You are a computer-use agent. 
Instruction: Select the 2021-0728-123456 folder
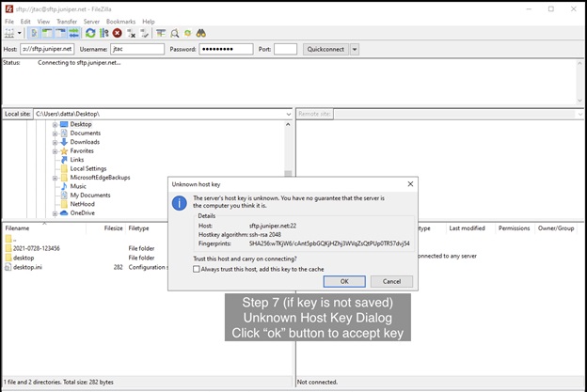(x=37, y=248)
